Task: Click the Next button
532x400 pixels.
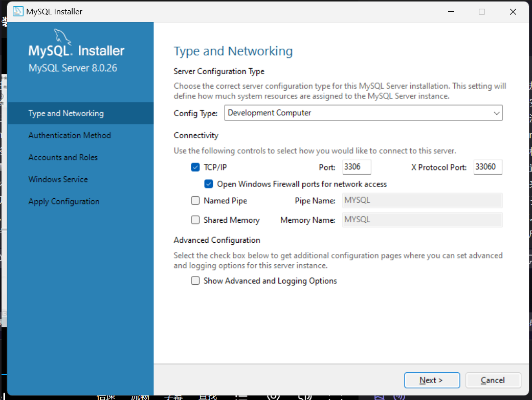Action: [432, 380]
